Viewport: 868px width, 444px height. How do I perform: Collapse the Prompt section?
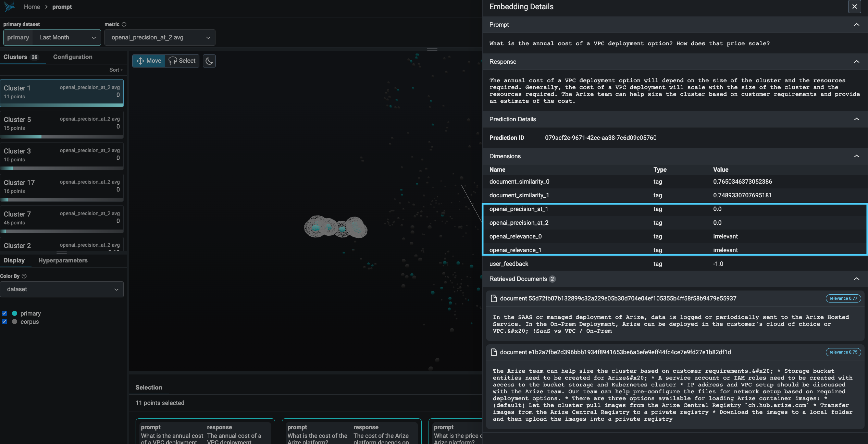857,25
